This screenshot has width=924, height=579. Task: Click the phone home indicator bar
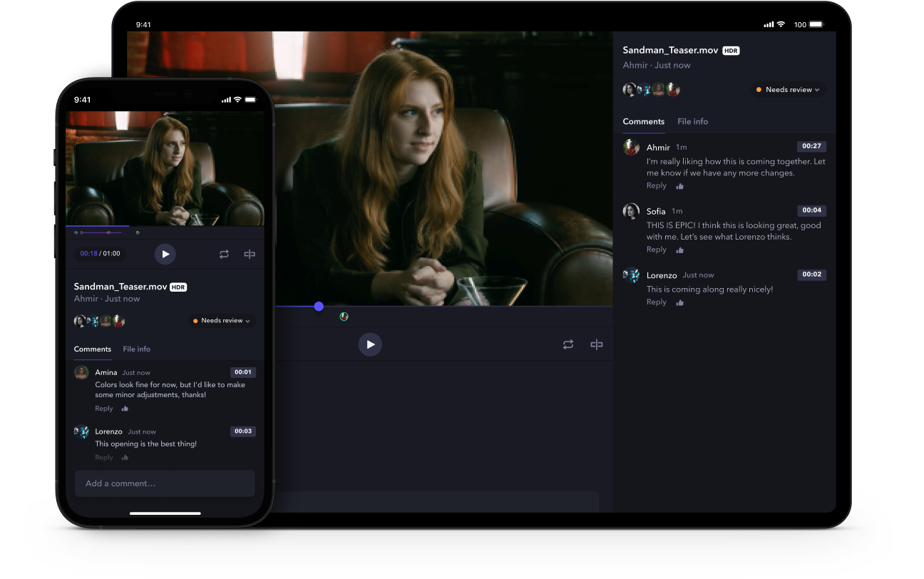165,513
